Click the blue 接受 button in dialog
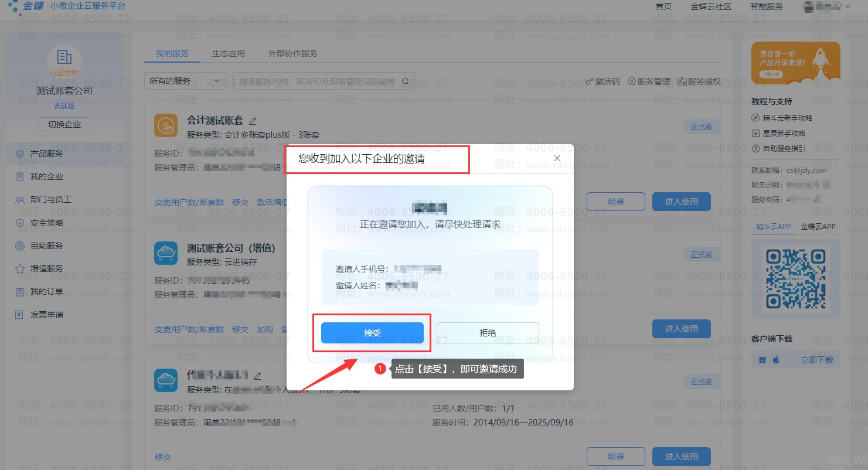 pyautogui.click(x=372, y=333)
